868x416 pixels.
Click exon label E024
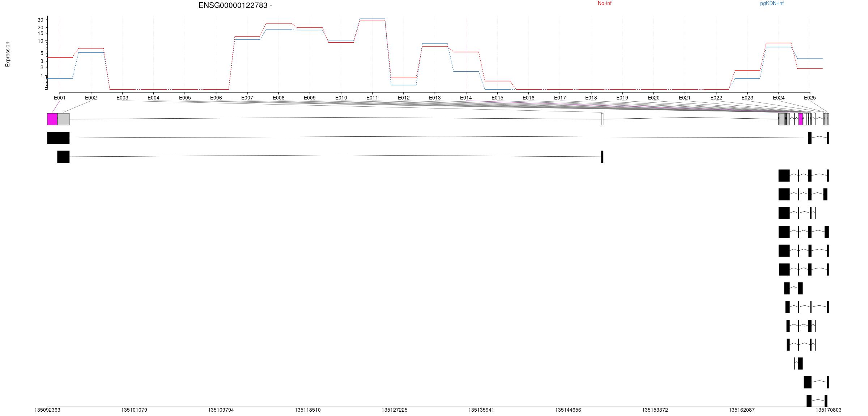tap(779, 98)
